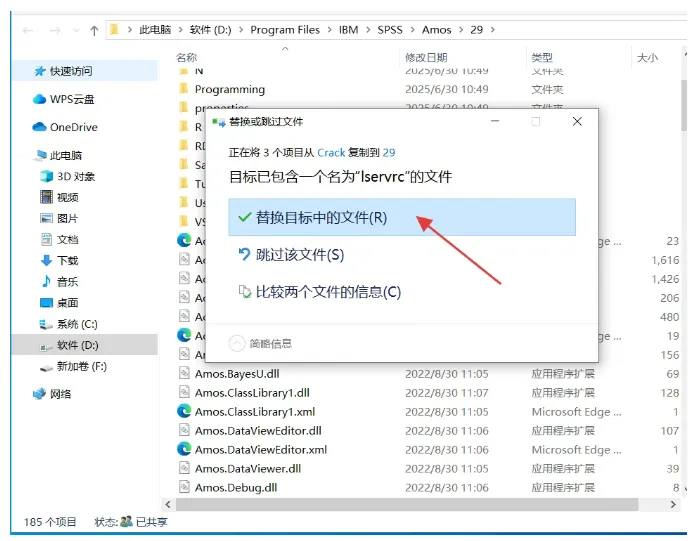Click the 下载 arrow icon
The height and width of the screenshot is (541, 695).
point(46,261)
